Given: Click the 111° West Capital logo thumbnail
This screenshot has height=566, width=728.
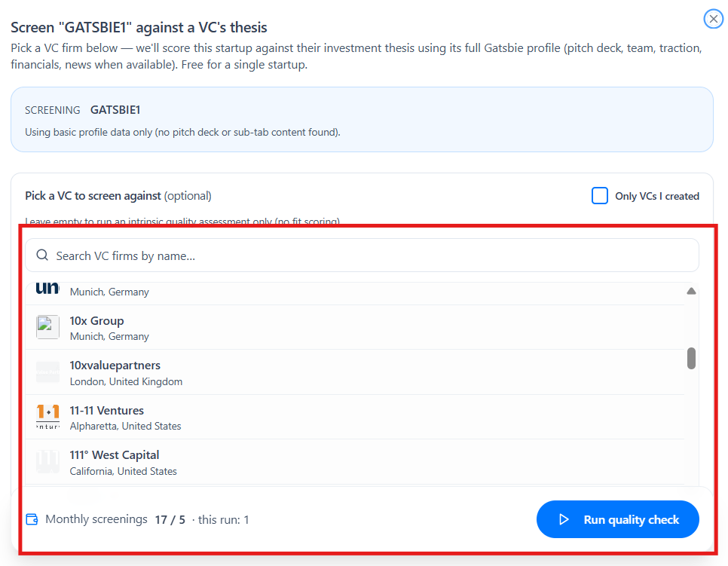Looking at the screenshot, I should click(x=47, y=462).
